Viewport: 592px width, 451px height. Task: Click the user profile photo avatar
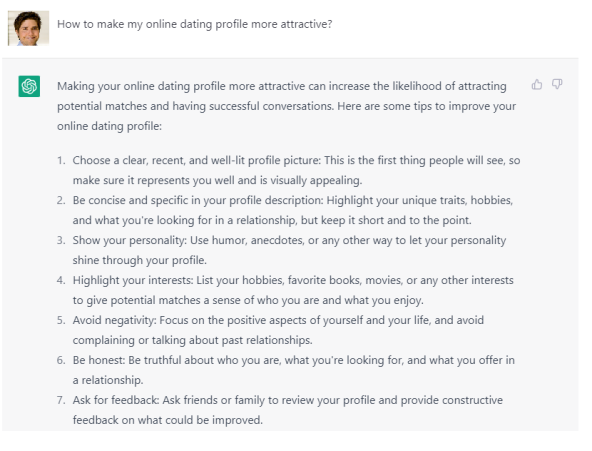[28, 28]
